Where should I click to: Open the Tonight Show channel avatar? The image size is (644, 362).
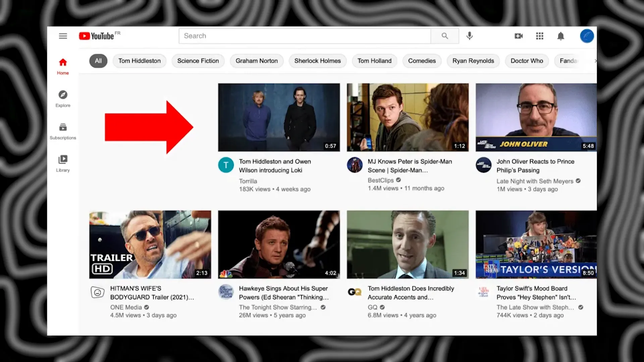226,292
